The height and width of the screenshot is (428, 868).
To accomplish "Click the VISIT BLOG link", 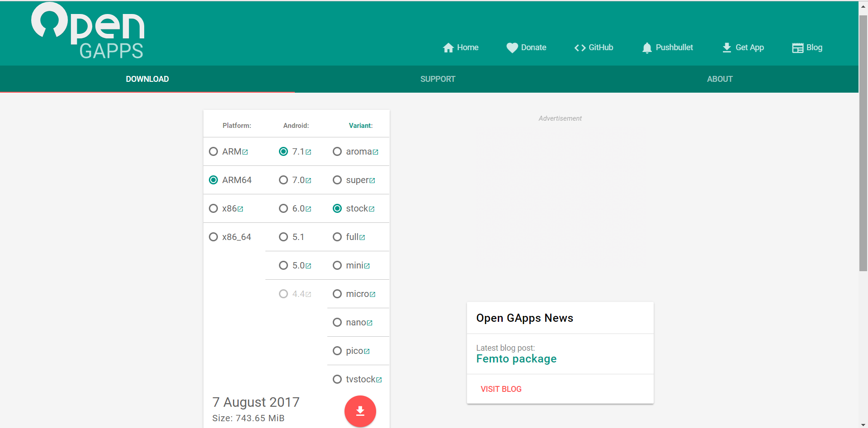I will tap(501, 389).
